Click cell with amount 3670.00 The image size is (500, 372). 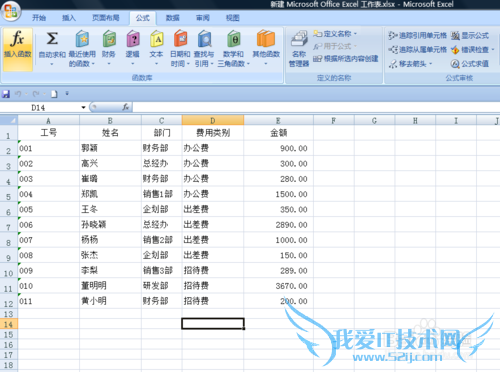[278, 286]
